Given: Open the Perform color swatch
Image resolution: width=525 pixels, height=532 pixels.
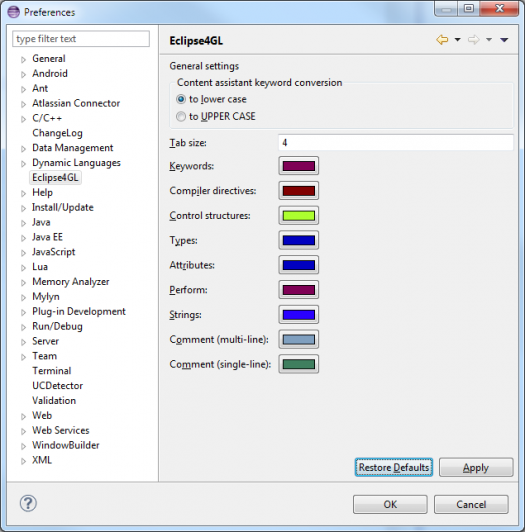Looking at the screenshot, I should pos(299,289).
